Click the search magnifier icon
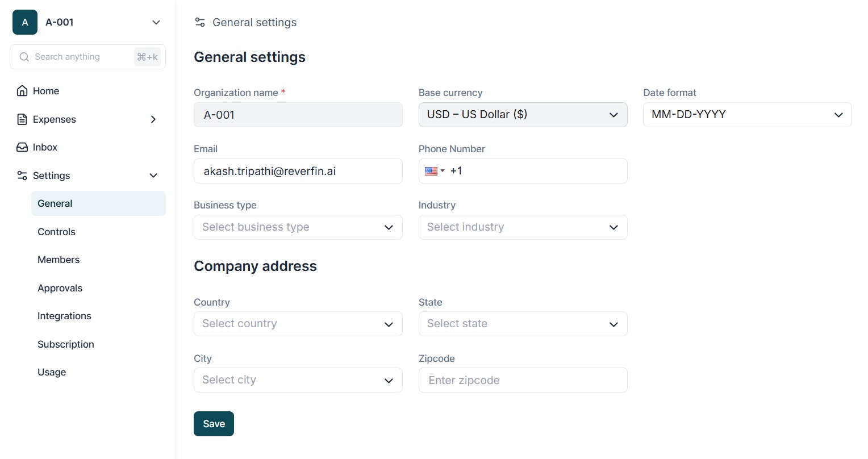This screenshot has height=459, width=868. click(x=24, y=57)
